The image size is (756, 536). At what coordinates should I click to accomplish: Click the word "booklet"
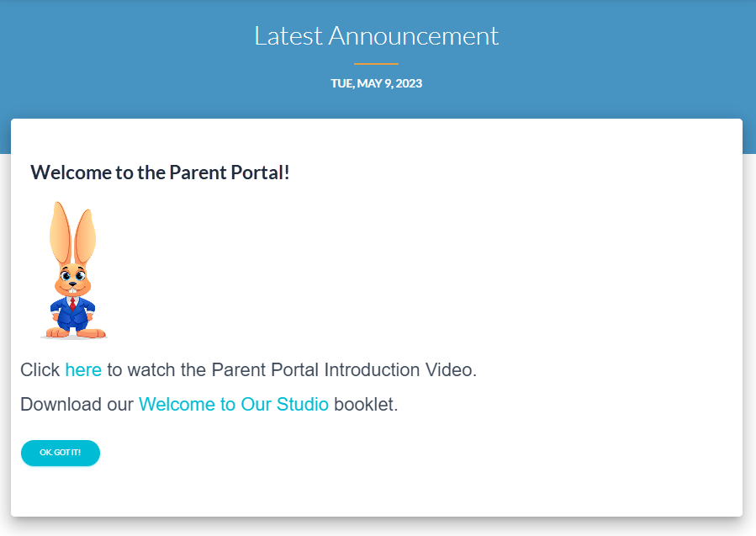click(365, 405)
